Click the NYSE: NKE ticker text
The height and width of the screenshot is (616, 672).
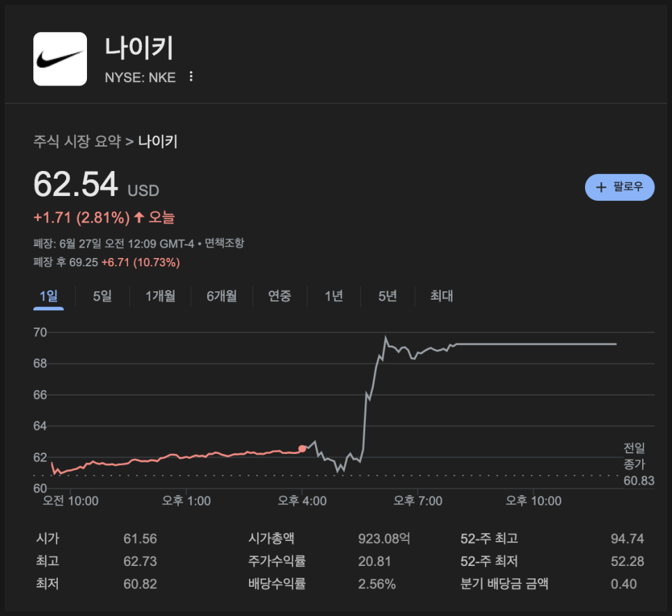(140, 78)
